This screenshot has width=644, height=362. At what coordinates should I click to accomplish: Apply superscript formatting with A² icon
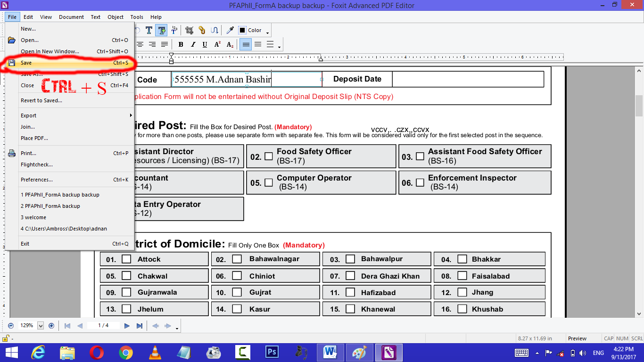pyautogui.click(x=217, y=44)
